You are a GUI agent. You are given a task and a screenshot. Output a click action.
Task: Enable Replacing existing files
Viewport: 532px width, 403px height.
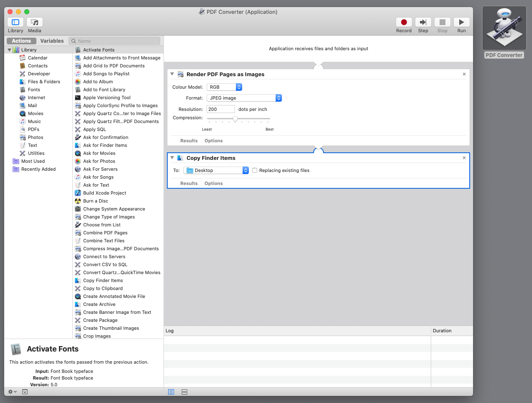254,170
